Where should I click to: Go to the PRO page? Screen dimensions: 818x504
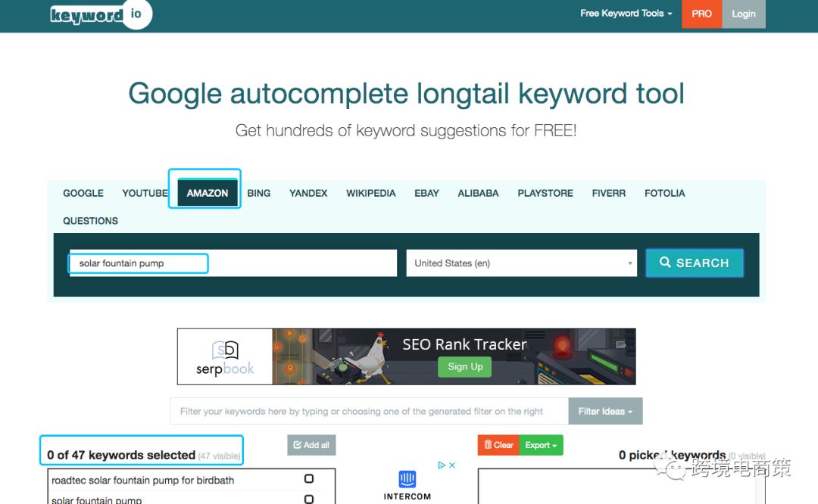[701, 14]
